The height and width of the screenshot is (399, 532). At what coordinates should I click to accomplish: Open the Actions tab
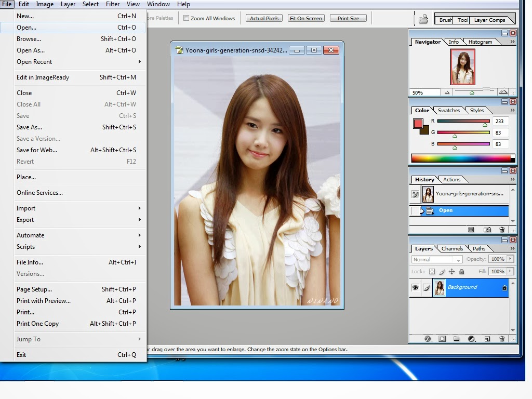pyautogui.click(x=451, y=179)
